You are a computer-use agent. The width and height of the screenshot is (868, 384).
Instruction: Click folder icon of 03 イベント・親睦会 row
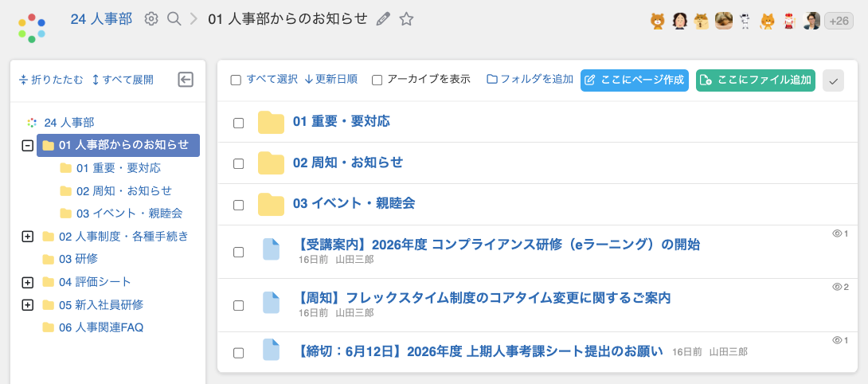[x=271, y=205]
